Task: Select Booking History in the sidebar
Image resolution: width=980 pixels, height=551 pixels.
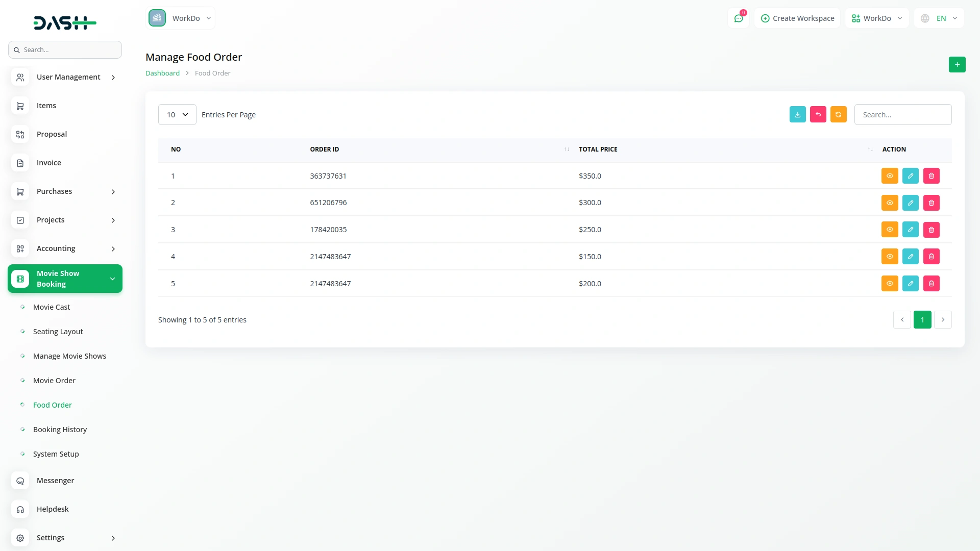Action: (60, 430)
